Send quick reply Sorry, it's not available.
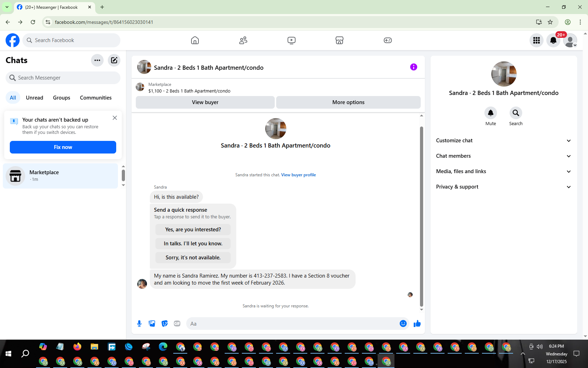588x368 pixels. click(x=193, y=258)
